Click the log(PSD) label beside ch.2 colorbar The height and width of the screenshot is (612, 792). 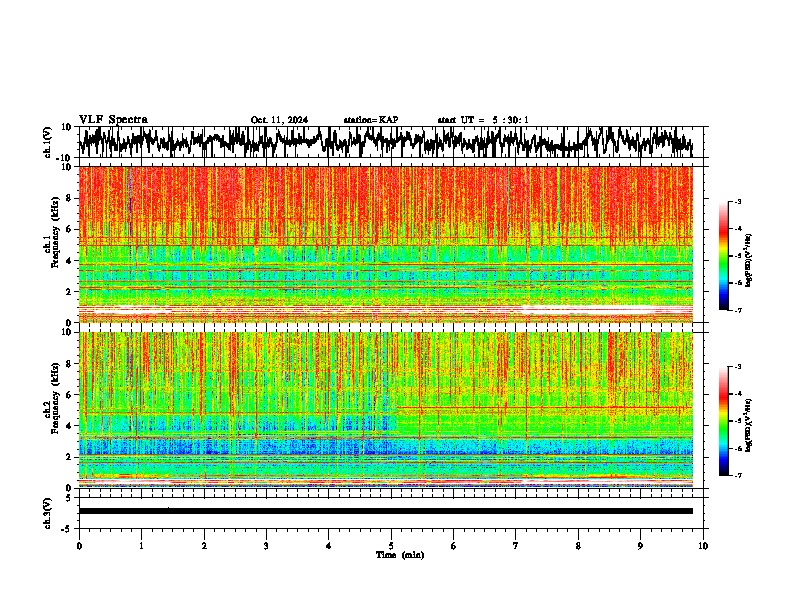[x=749, y=425]
